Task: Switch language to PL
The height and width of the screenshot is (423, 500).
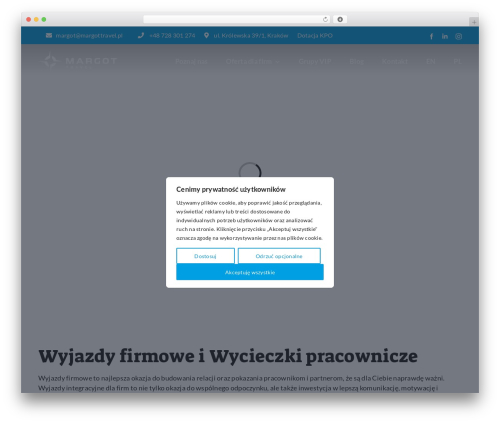Action: pos(457,61)
